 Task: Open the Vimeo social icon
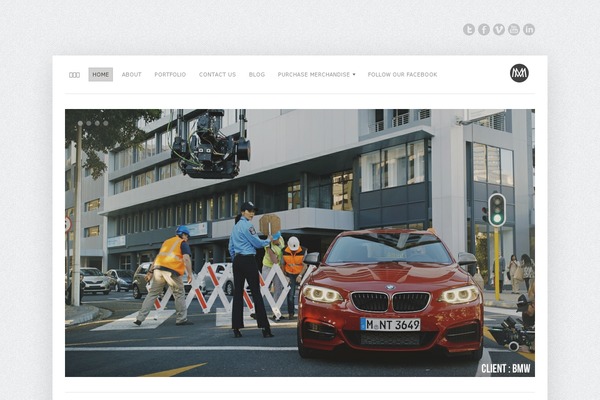click(499, 29)
